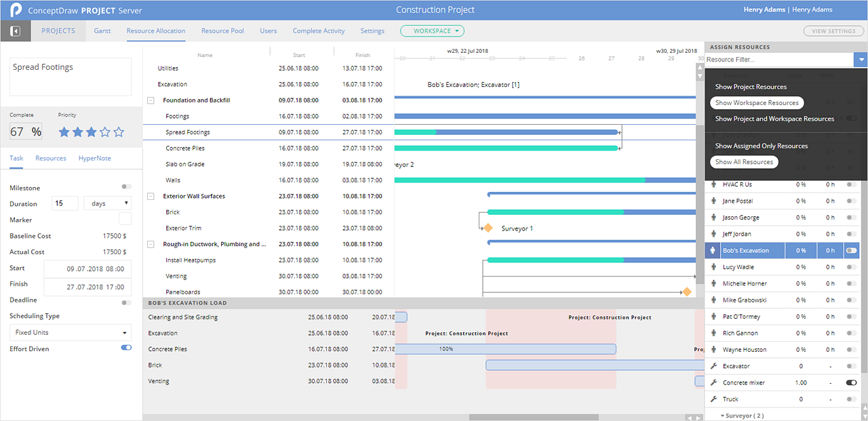Select Show Project Resources option
The image size is (868, 421).
pyautogui.click(x=751, y=87)
